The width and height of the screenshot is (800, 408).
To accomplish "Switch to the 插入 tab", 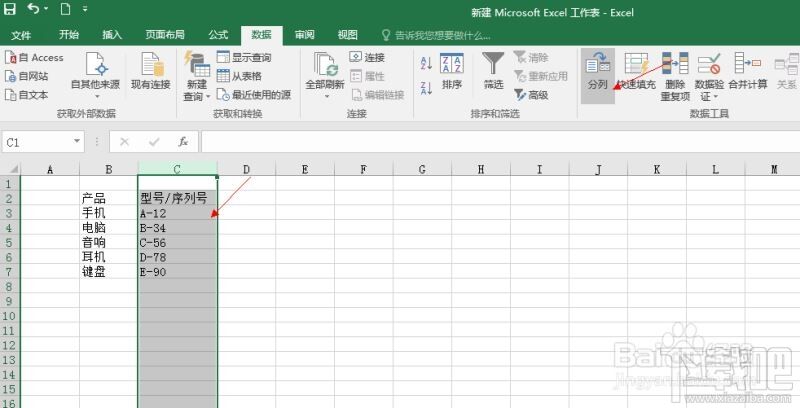I will pos(112,35).
